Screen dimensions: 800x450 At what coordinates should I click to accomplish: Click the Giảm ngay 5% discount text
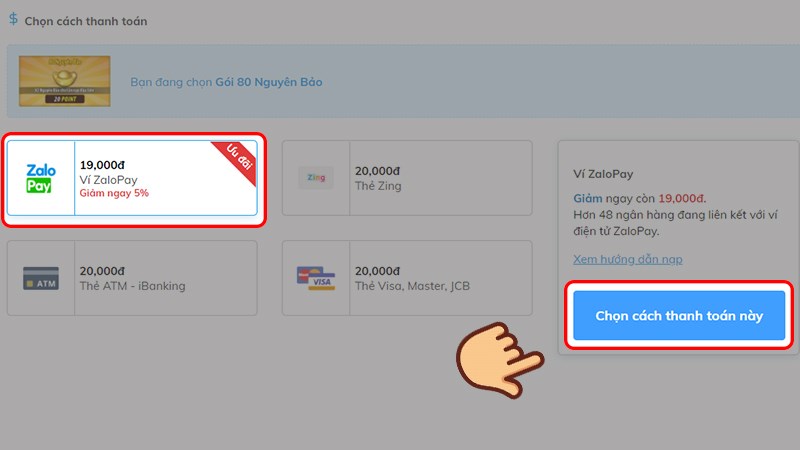(114, 193)
